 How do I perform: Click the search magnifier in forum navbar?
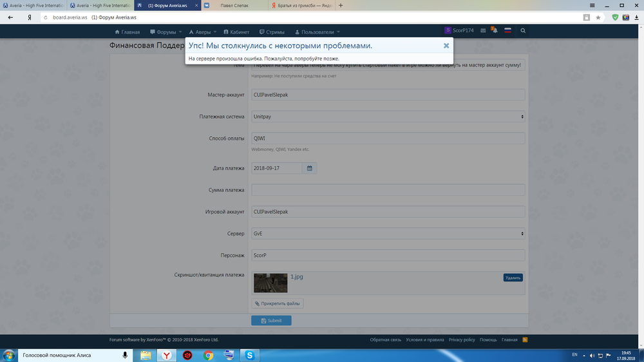523,31
